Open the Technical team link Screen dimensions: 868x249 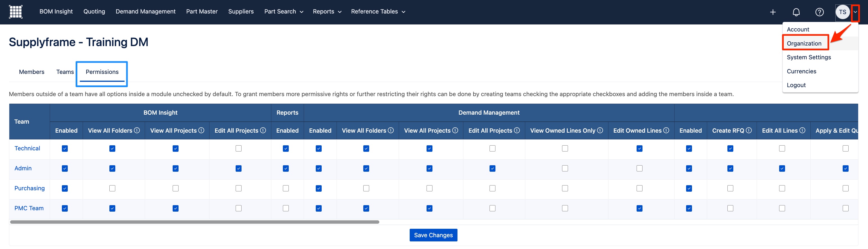27,148
